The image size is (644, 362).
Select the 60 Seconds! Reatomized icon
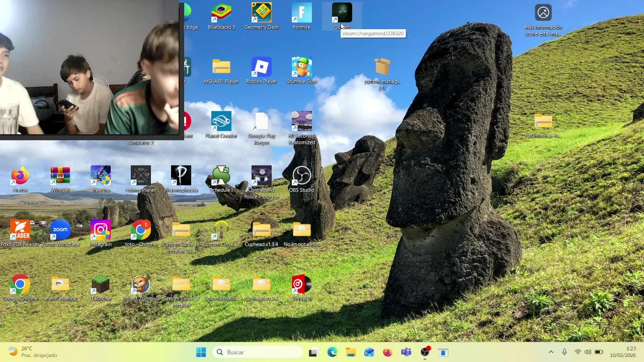tap(302, 129)
